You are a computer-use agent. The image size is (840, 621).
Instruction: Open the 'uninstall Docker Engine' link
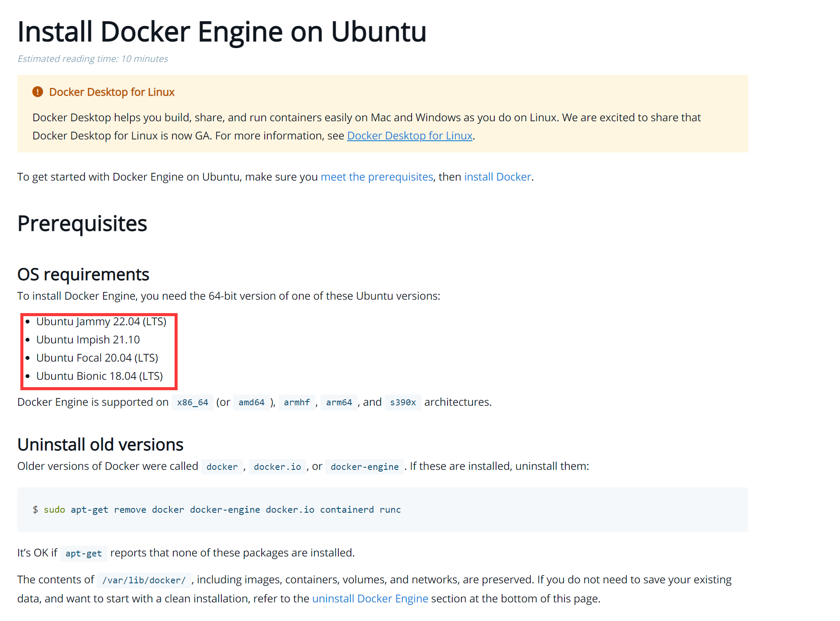(x=370, y=598)
